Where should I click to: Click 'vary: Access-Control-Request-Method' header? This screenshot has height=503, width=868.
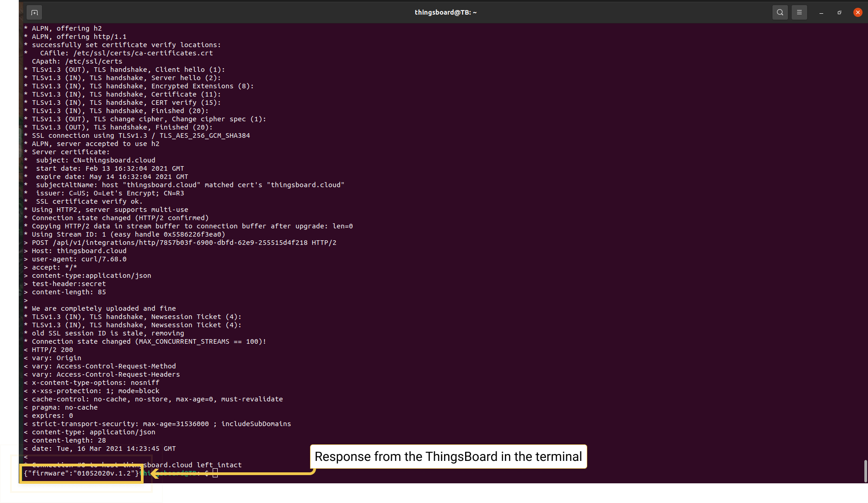point(100,366)
